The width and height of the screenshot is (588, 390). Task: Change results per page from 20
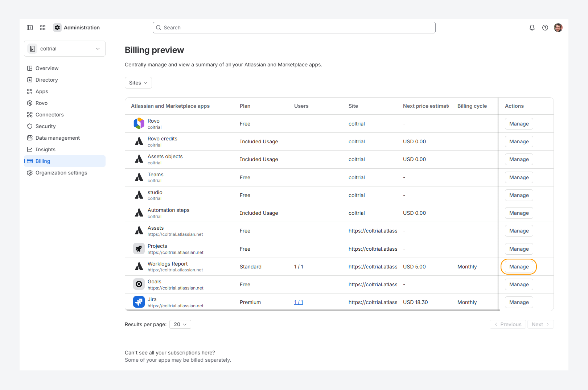coord(180,324)
